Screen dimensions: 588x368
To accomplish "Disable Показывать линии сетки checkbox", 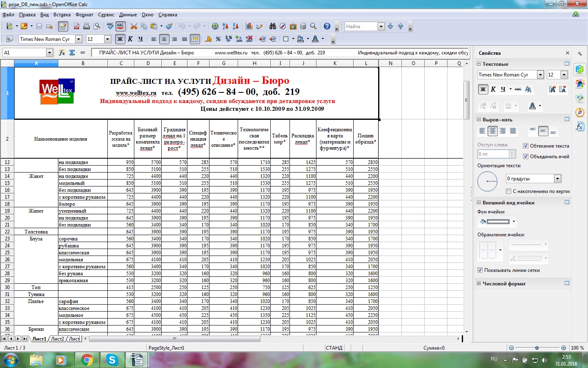I will (480, 270).
